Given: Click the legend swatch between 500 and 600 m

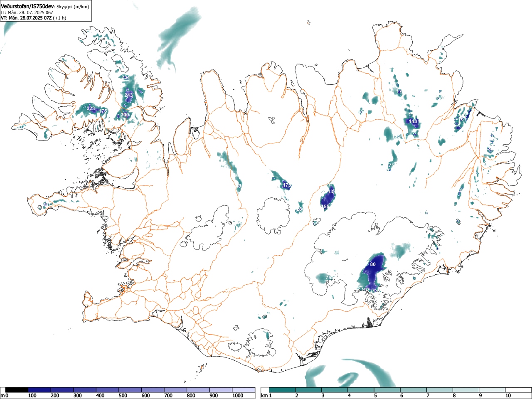Looking at the screenshot, I should pyautogui.click(x=131, y=390).
